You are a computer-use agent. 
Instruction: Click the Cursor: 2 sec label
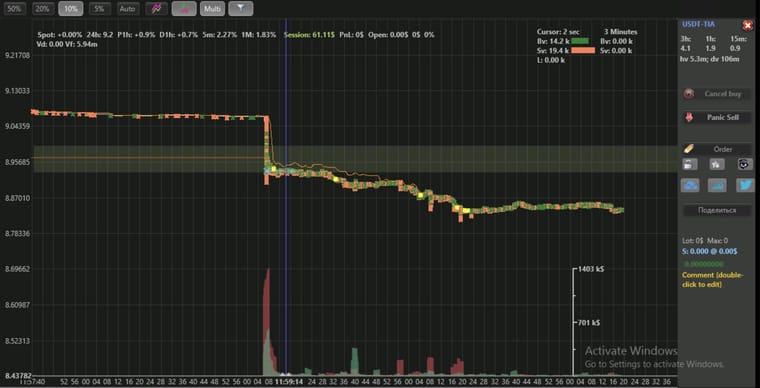pyautogui.click(x=558, y=32)
